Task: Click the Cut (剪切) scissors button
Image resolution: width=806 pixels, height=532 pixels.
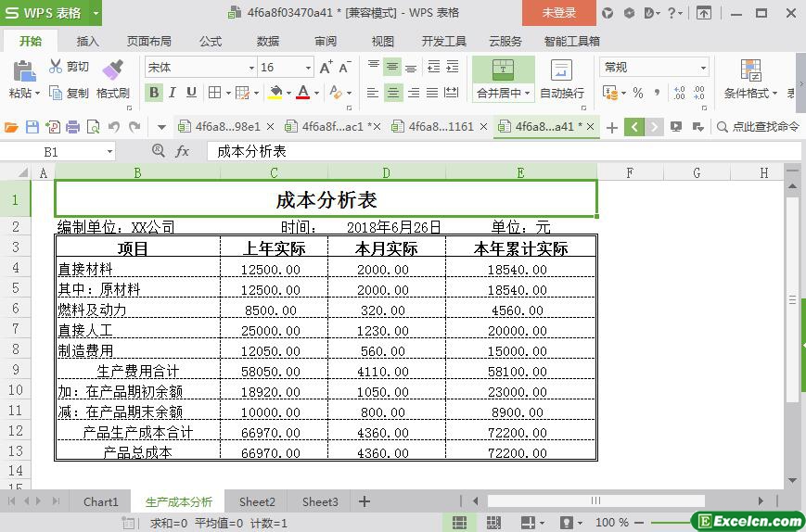Action: coord(69,67)
